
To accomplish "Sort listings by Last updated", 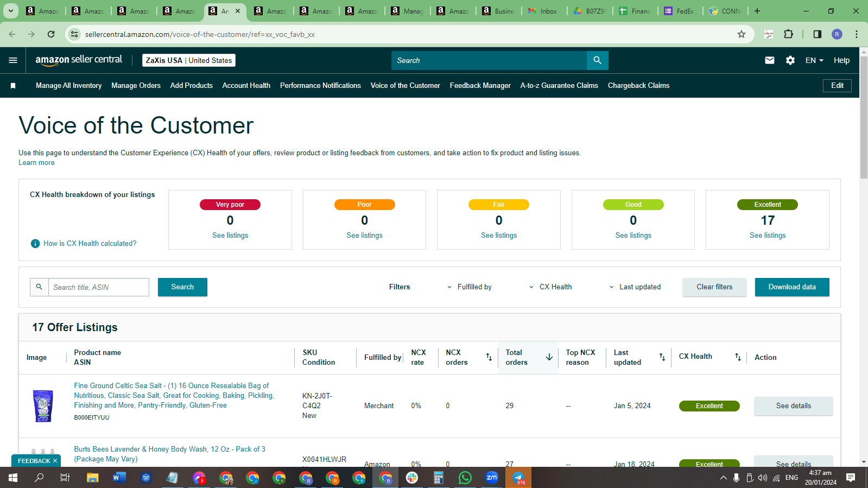I will point(662,357).
